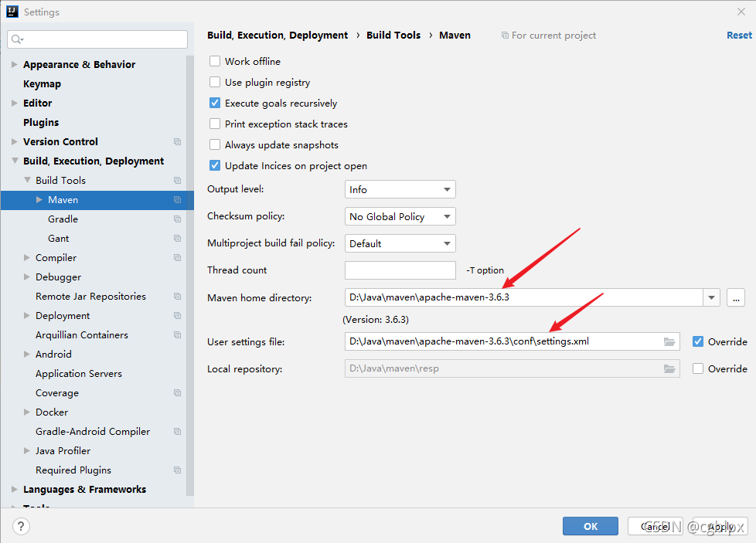This screenshot has height=543, width=756.
Task: Click browse button for Maven home directory
Action: 736,297
